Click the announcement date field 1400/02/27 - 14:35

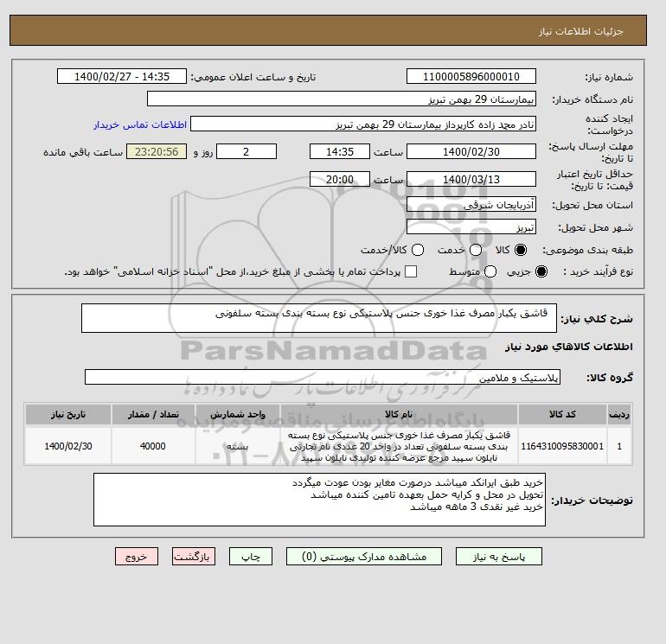pos(122,76)
